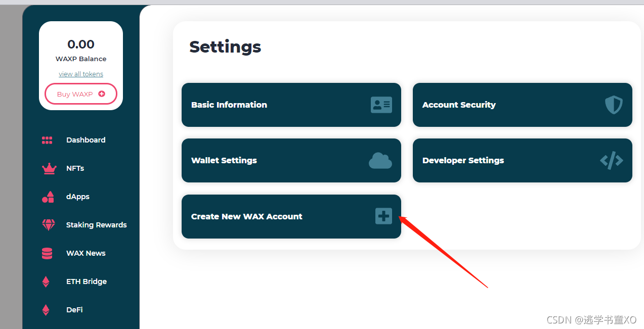644x329 pixels.
Task: Follow the view all tokens link
Action: tap(81, 74)
